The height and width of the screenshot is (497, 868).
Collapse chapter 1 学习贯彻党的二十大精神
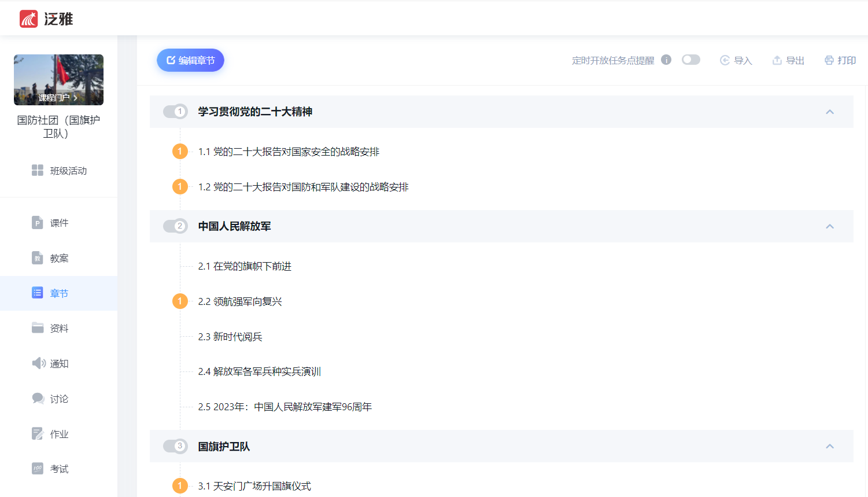coord(830,111)
